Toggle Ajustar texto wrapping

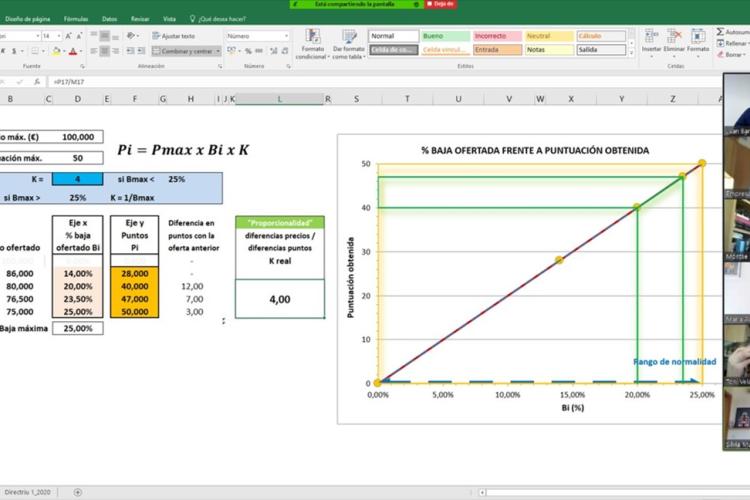tap(174, 36)
